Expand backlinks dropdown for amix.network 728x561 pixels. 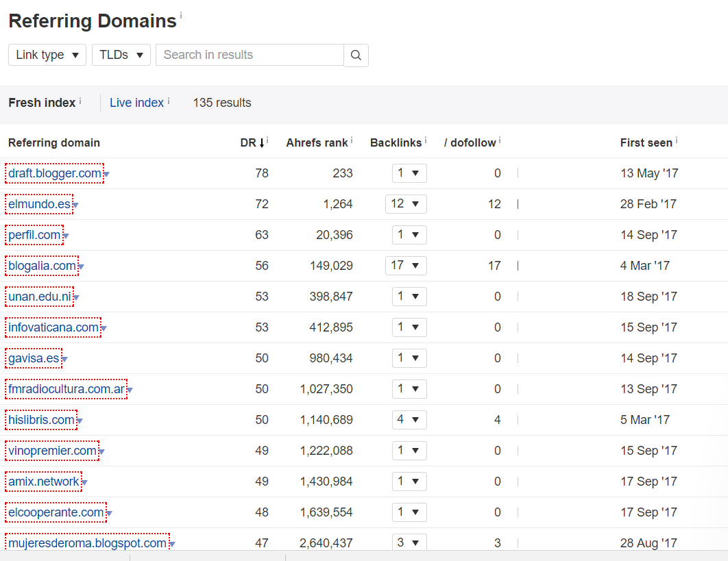click(x=409, y=482)
